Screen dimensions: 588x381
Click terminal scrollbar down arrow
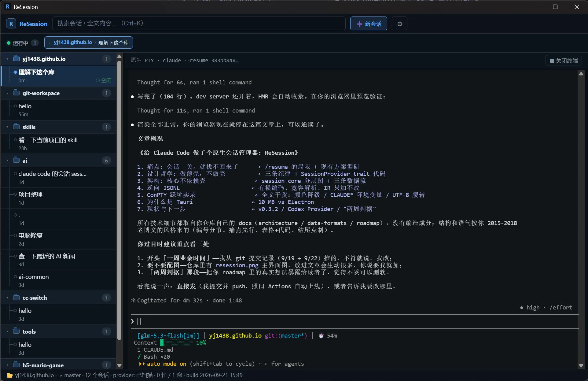pos(581,365)
